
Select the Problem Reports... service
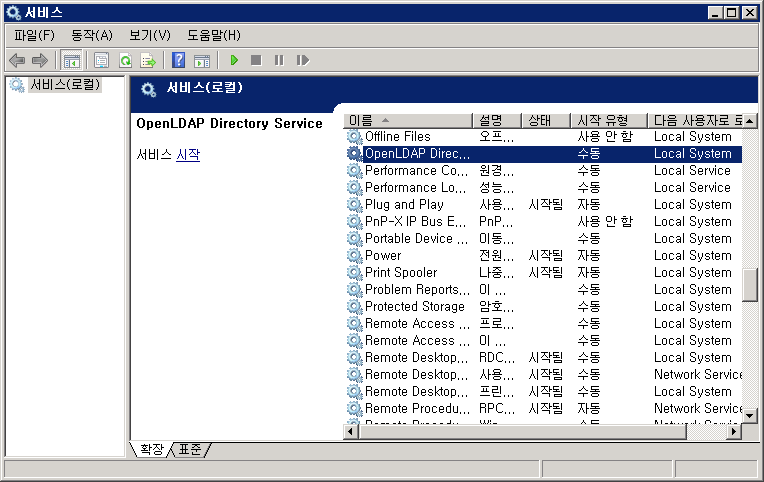click(543, 289)
